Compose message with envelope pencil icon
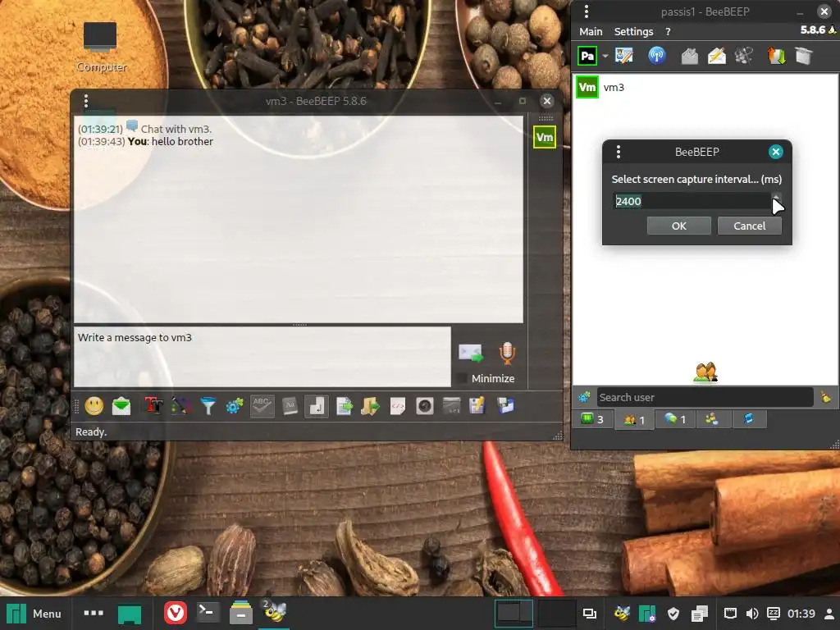The height and width of the screenshot is (630, 840). coord(717,56)
